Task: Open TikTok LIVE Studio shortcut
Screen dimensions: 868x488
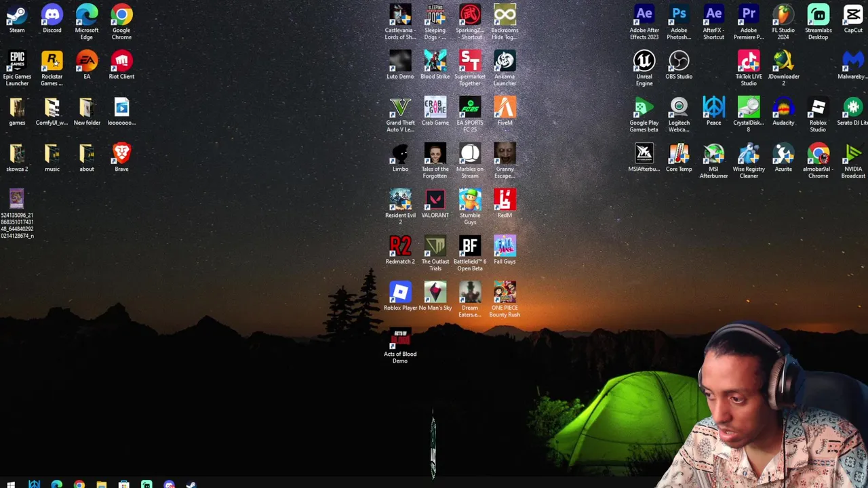Action: coord(749,61)
